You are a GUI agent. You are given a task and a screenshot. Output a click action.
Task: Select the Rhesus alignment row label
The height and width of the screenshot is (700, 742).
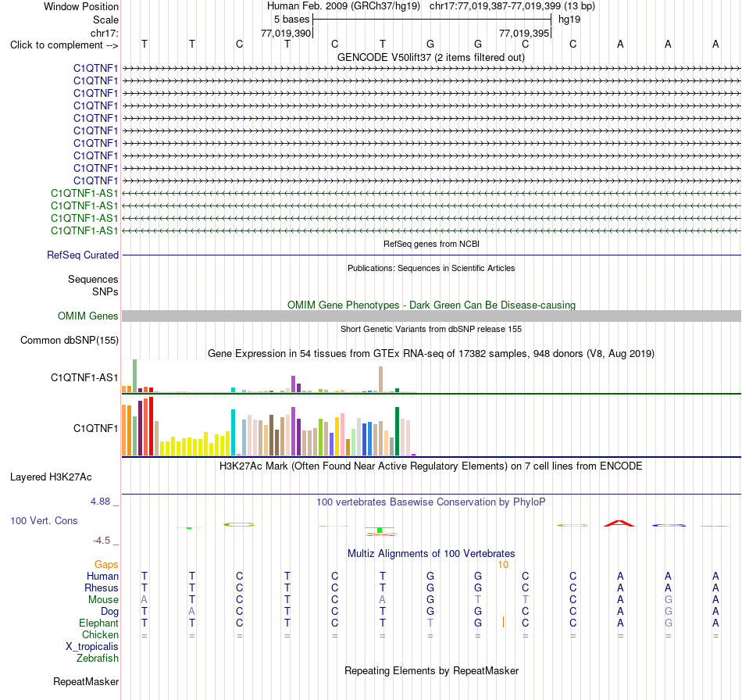[102, 587]
